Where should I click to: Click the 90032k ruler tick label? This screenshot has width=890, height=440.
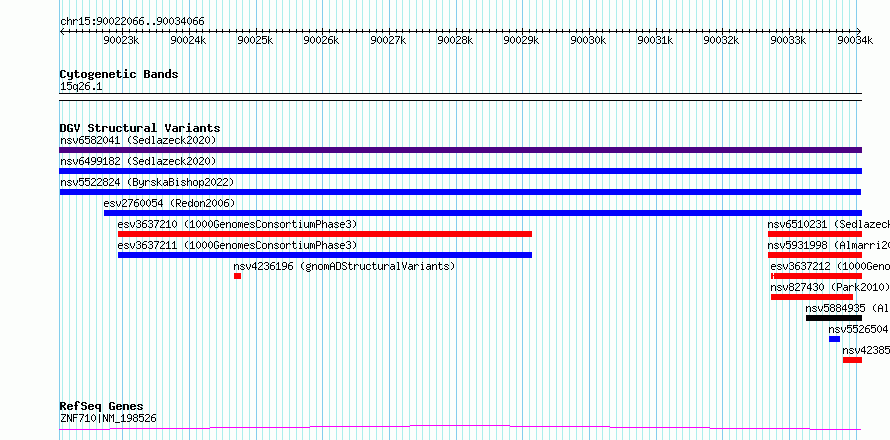(721, 40)
